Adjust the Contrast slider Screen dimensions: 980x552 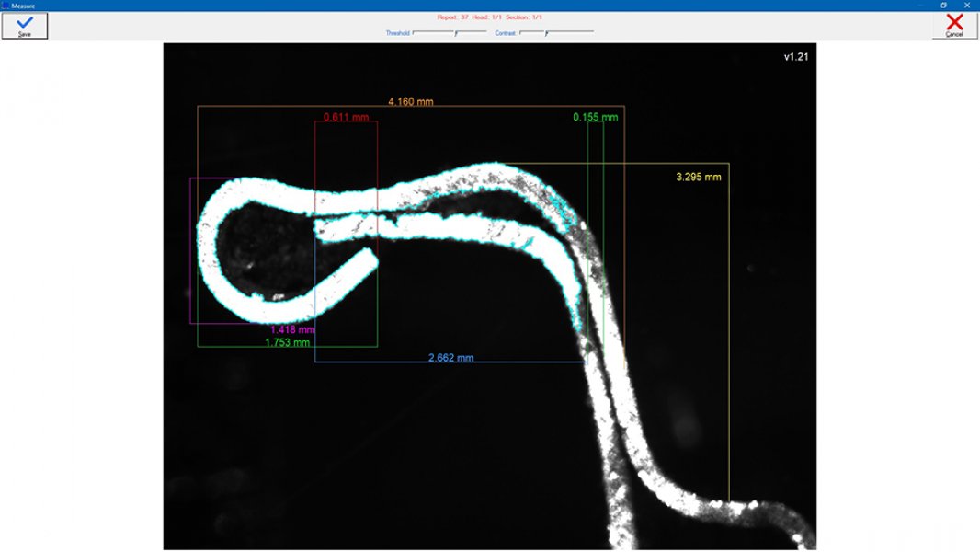[556, 32]
